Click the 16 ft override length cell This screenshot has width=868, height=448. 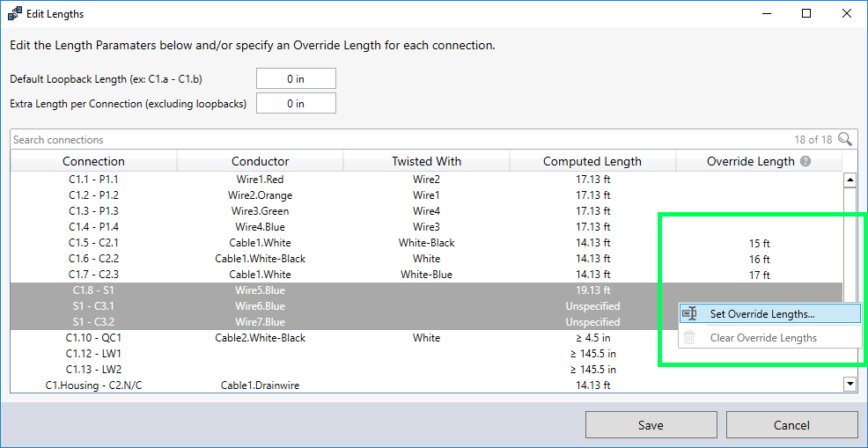tap(759, 259)
